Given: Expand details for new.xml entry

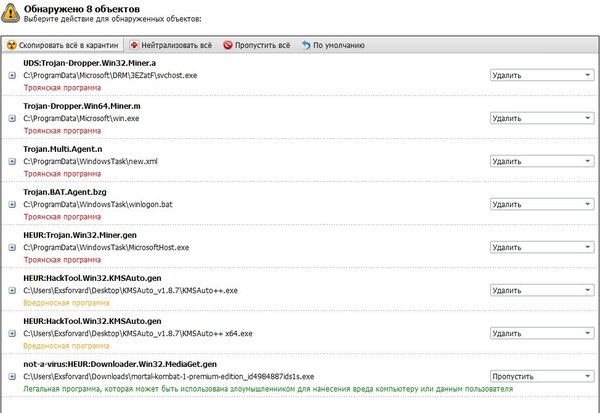Looking at the screenshot, I should coord(12,162).
